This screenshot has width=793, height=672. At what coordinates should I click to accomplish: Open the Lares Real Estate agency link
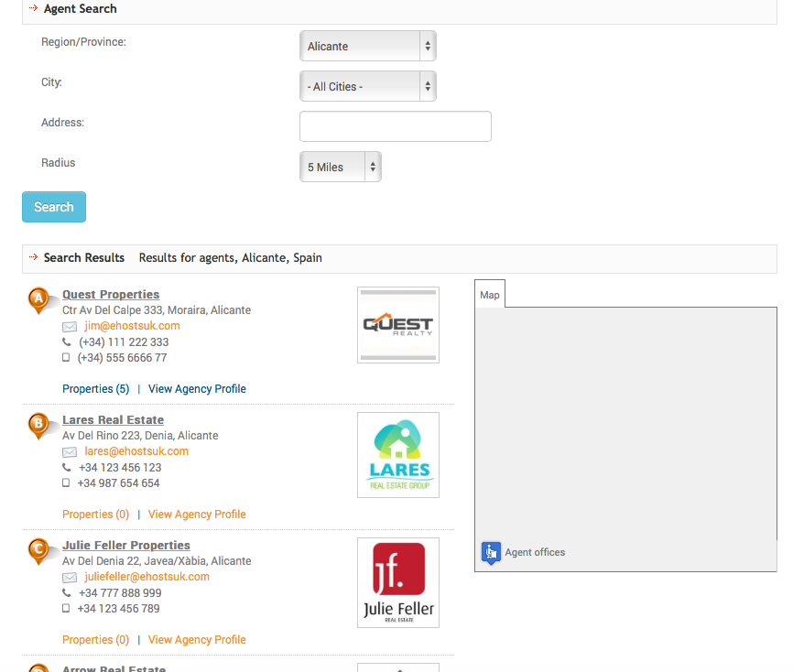pos(114,419)
